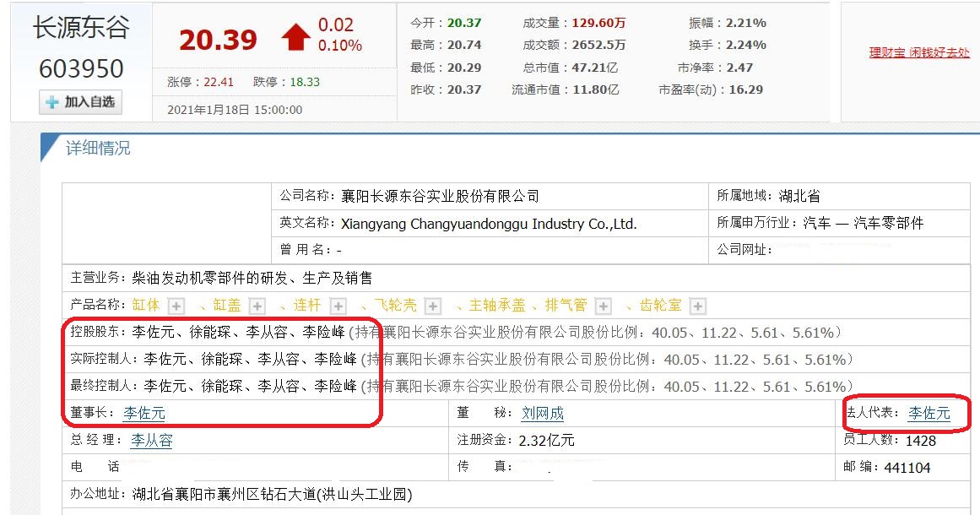Click the 总市值 value 47.21亿
The width and height of the screenshot is (980, 515).
(596, 68)
